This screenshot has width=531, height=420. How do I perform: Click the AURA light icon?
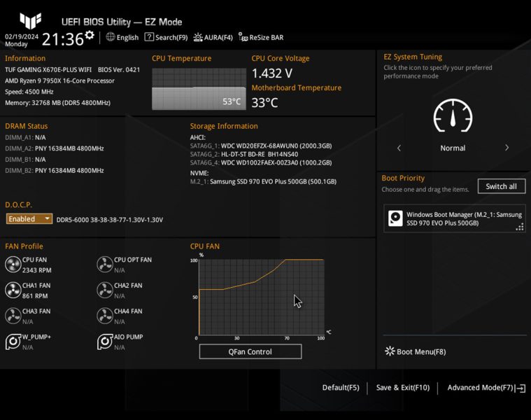[198, 37]
